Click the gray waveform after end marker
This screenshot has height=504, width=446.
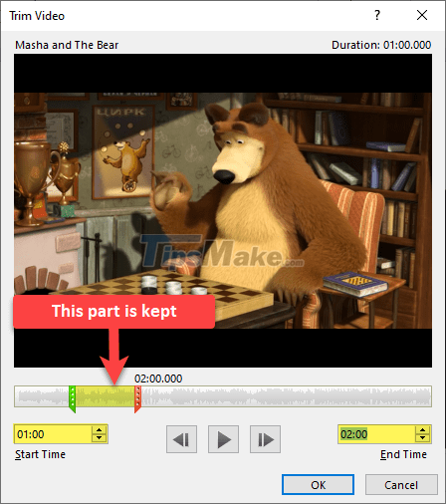coord(286,396)
